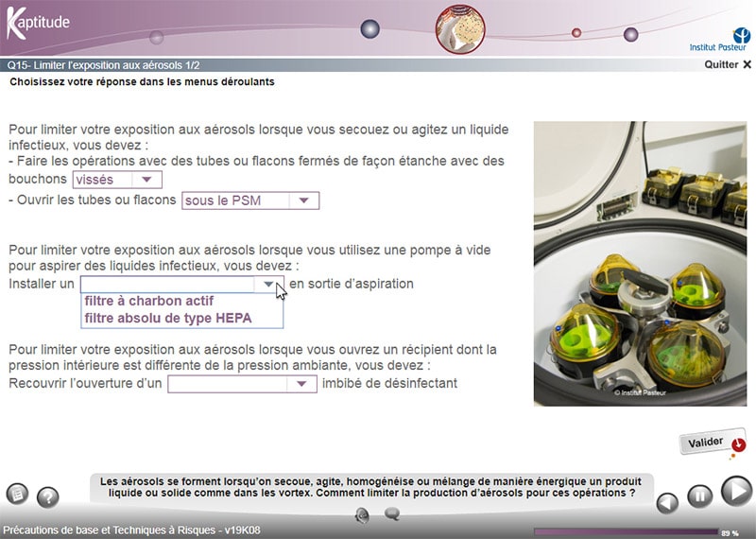The height and width of the screenshot is (539, 756).
Task: Click the speech bubble subtitles icon
Action: pos(391,513)
